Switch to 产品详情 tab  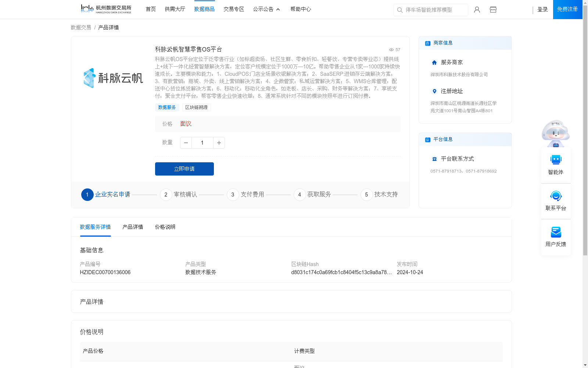pyautogui.click(x=133, y=227)
